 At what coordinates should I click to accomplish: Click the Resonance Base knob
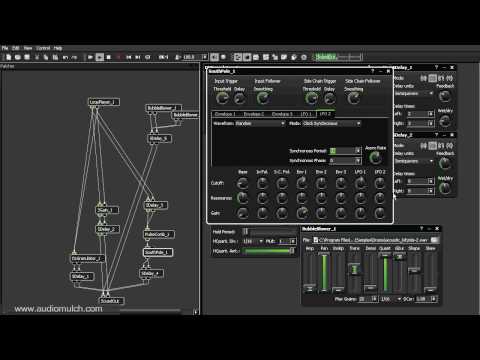243,198
